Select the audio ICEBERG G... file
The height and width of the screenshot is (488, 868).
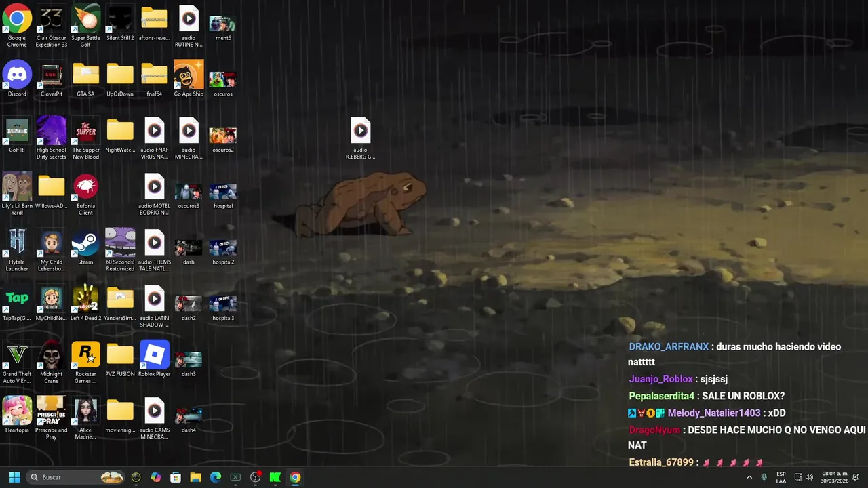[x=360, y=139]
